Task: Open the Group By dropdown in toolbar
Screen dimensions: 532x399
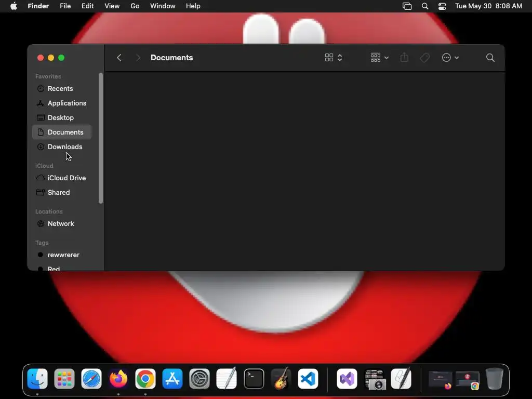Action: pos(379,58)
